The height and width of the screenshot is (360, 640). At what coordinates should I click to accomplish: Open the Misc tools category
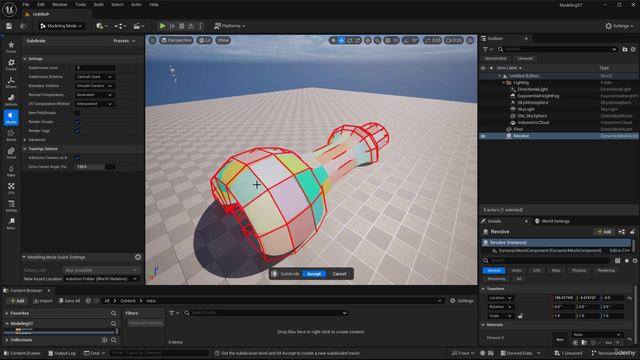click(x=11, y=223)
